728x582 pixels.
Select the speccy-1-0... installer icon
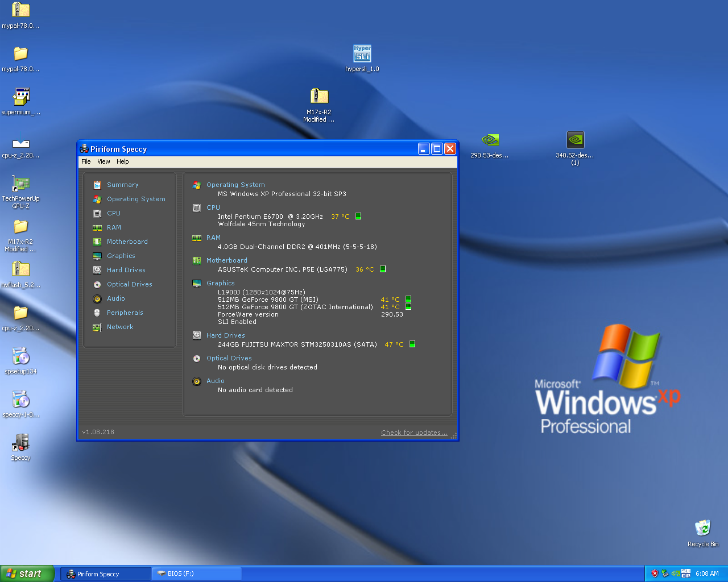pos(20,404)
